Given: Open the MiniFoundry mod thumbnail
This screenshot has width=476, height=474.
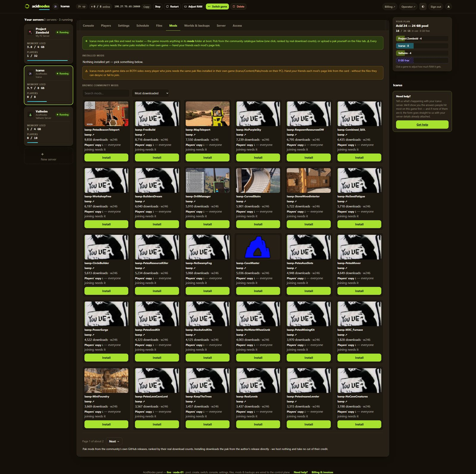Looking at the screenshot, I should coord(106,380).
